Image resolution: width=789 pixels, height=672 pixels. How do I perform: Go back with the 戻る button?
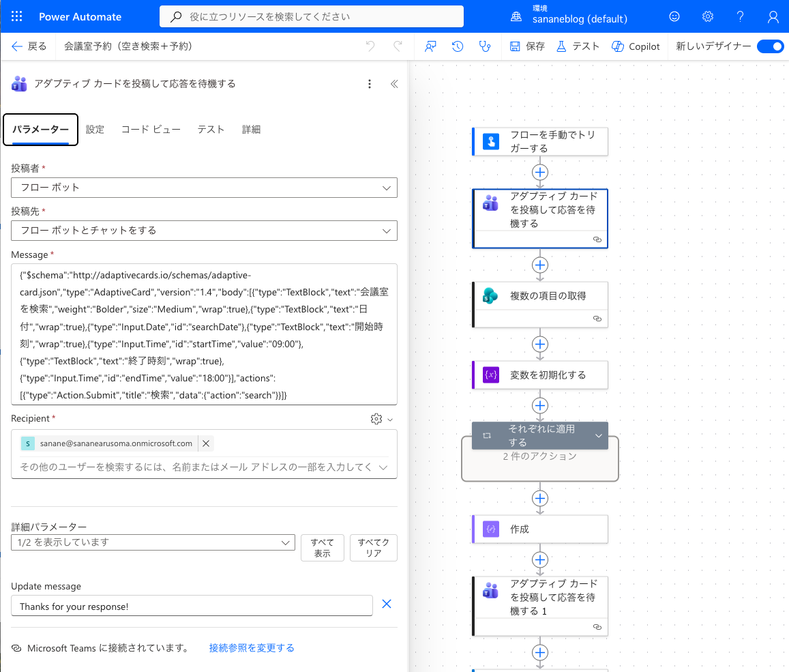tap(29, 46)
